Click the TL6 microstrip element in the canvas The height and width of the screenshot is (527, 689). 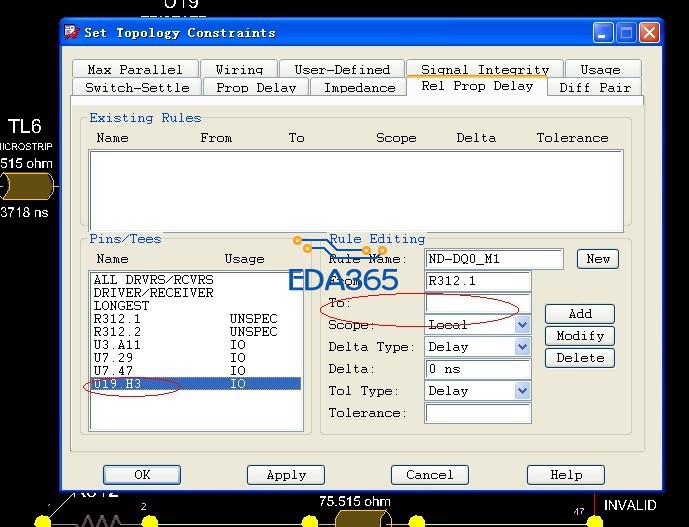point(27,186)
